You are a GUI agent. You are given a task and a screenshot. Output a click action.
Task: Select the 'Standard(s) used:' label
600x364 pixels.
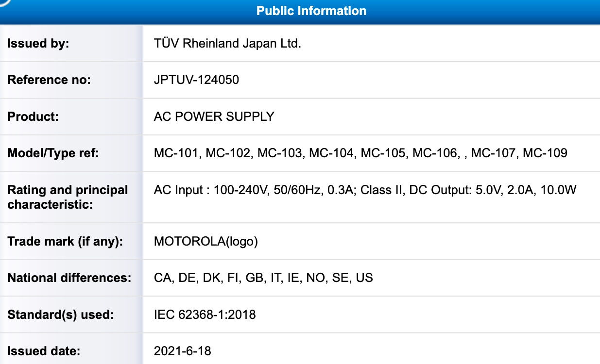60,314
